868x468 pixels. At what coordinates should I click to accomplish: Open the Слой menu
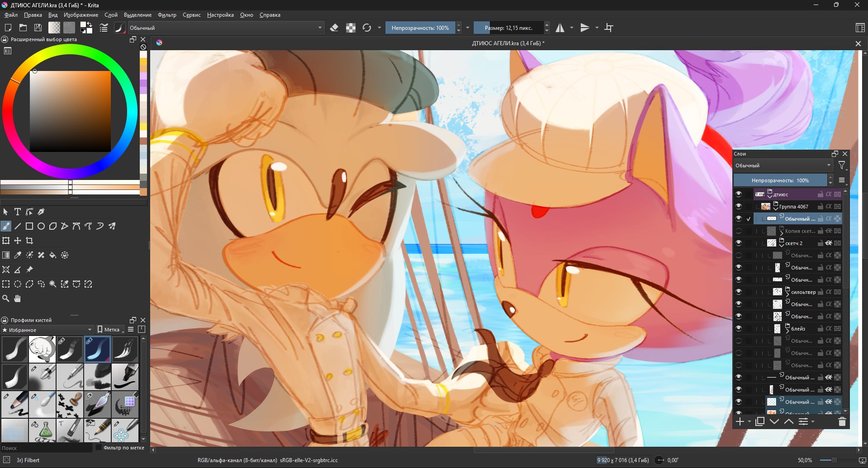111,15
